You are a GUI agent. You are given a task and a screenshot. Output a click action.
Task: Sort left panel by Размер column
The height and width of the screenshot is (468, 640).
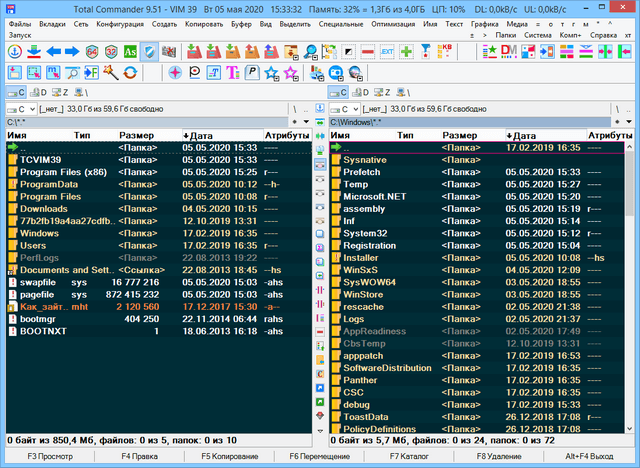[136, 134]
